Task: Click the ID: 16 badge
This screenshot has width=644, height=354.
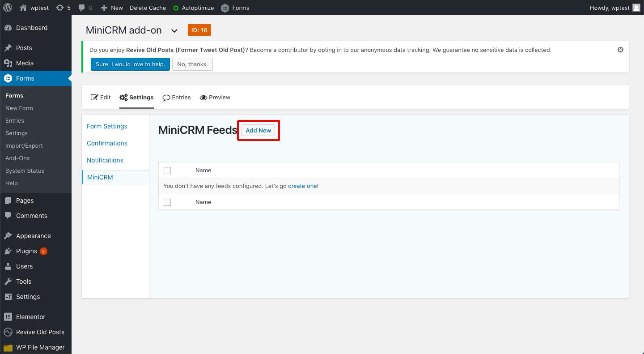Action: click(199, 30)
